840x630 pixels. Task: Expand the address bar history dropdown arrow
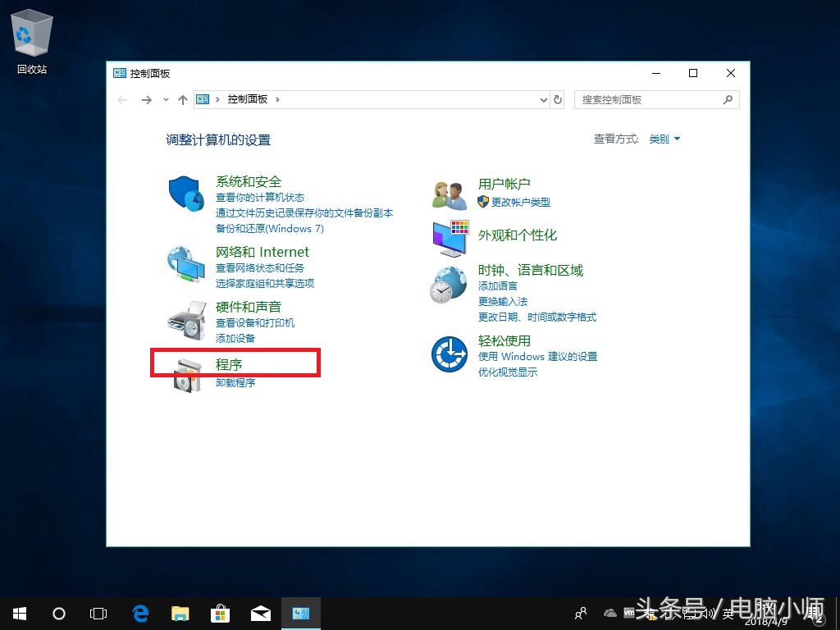(x=543, y=99)
